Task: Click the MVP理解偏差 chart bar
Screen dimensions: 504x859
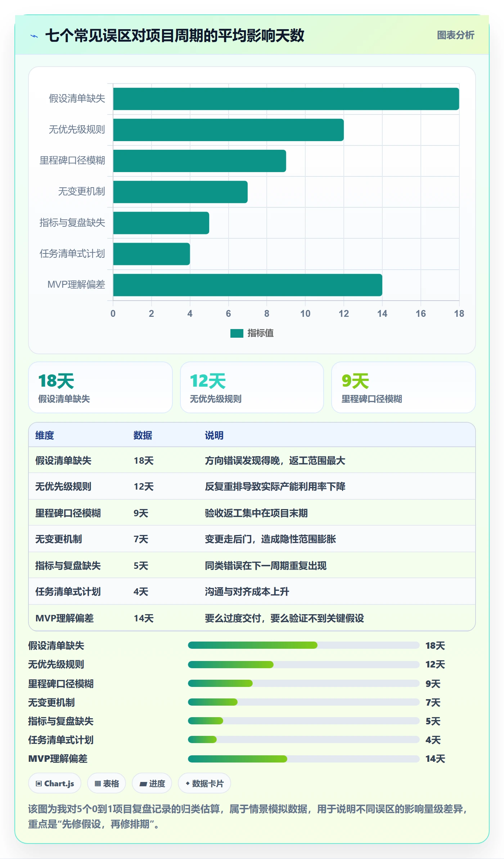Action: 248,285
